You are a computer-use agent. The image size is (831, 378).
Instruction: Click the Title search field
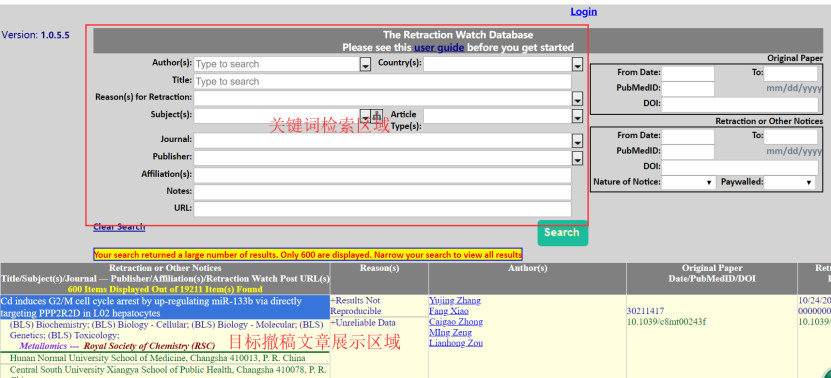383,82
